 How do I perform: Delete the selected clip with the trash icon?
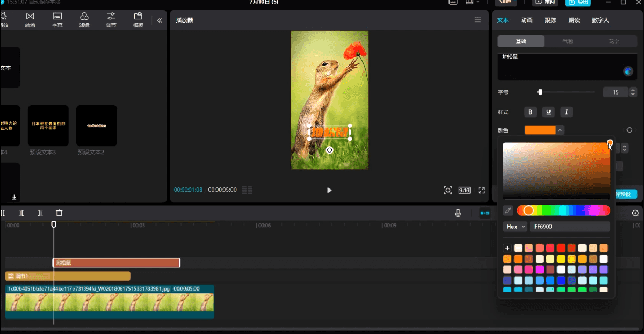click(x=59, y=213)
